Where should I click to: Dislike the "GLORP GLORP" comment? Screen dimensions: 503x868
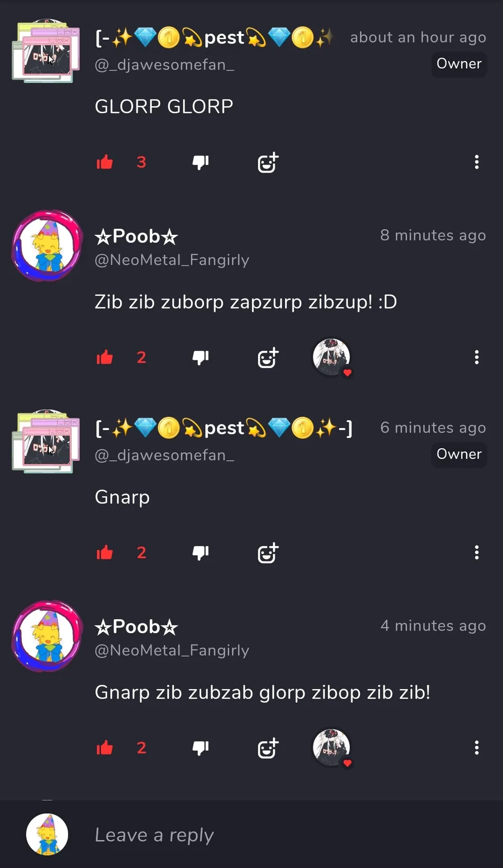(x=201, y=163)
